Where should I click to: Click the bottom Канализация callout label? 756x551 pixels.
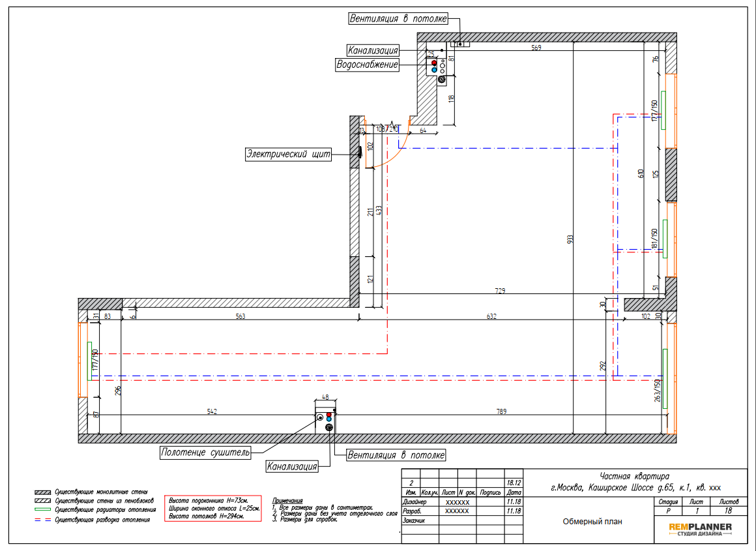click(x=292, y=467)
